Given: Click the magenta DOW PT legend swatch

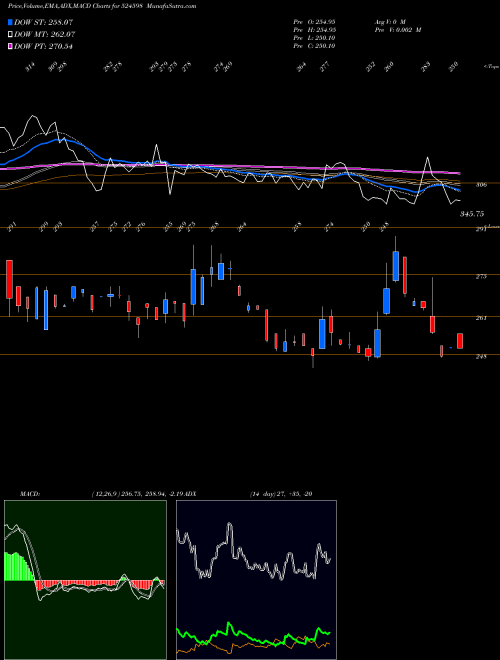Looking at the screenshot, I should click(x=10, y=46).
